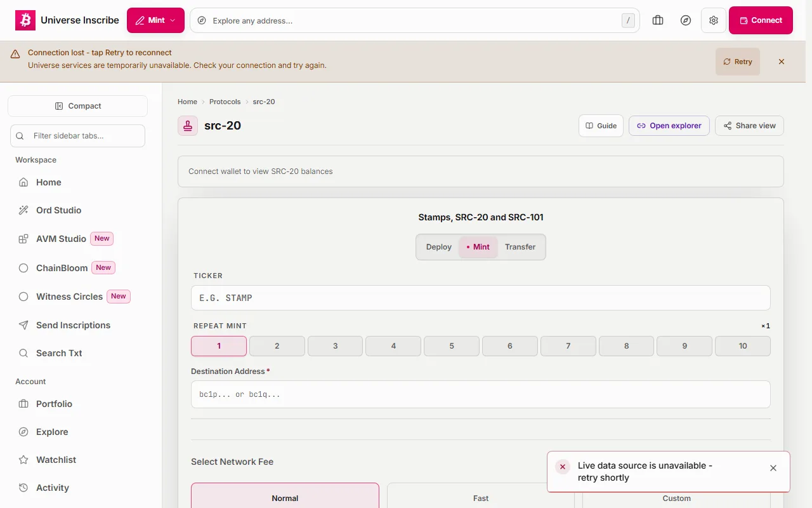Set repeat mint to 6
Image resolution: width=812 pixels, height=508 pixels.
point(510,346)
